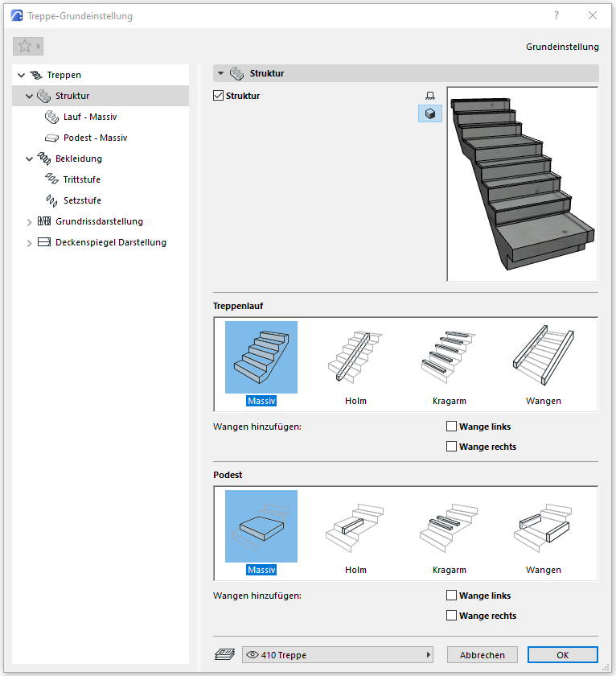Select Kragarm landing type in Podest

(449, 526)
